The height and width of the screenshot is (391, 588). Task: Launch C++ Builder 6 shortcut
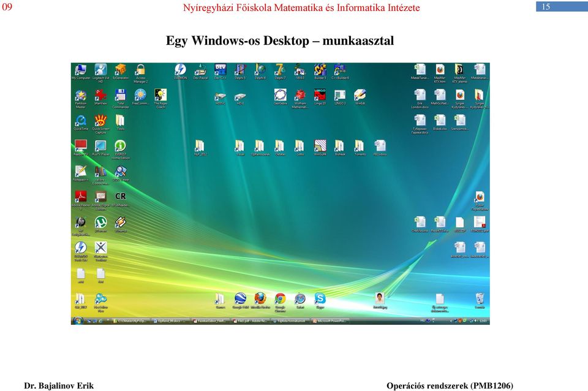pyautogui.click(x=340, y=72)
